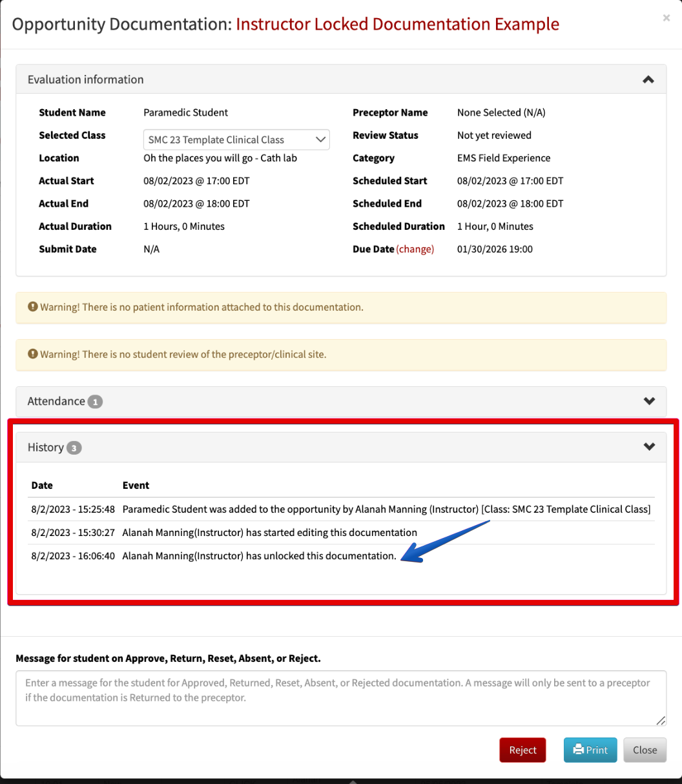The width and height of the screenshot is (682, 784).
Task: Click the text area resize handle
Action: click(x=661, y=720)
